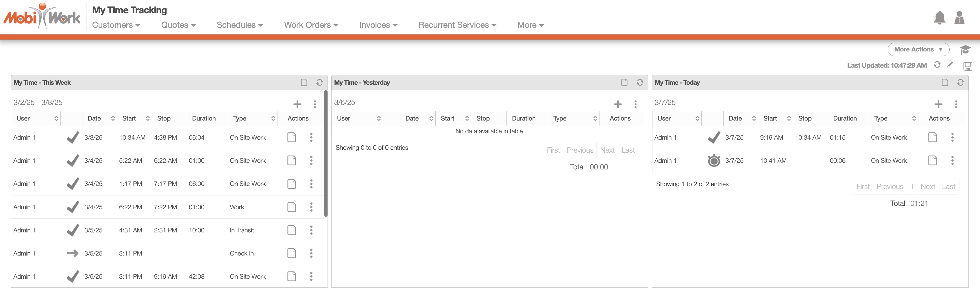This screenshot has width=980, height=296.
Task: Open the Customers menu
Action: coord(116,25)
